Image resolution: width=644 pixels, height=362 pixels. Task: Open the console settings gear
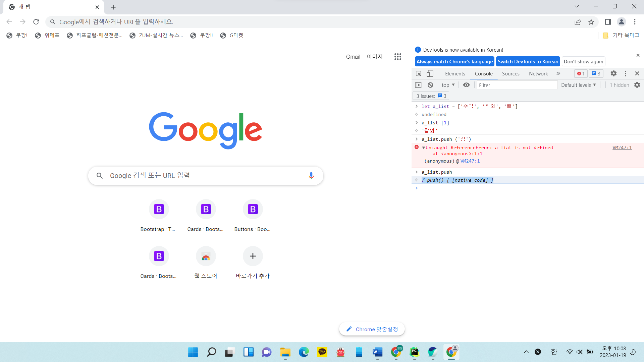click(637, 85)
